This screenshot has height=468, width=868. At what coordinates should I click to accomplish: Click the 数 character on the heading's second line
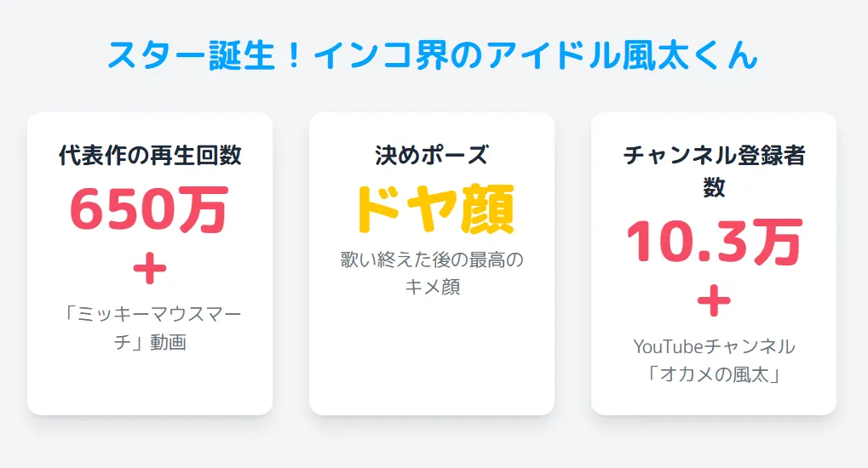coord(714,187)
